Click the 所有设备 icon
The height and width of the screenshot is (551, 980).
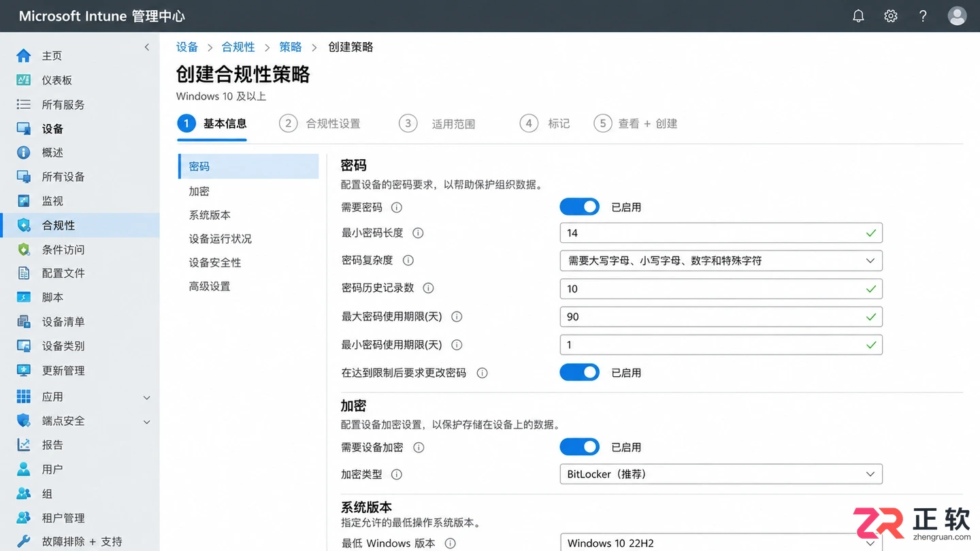tap(24, 176)
